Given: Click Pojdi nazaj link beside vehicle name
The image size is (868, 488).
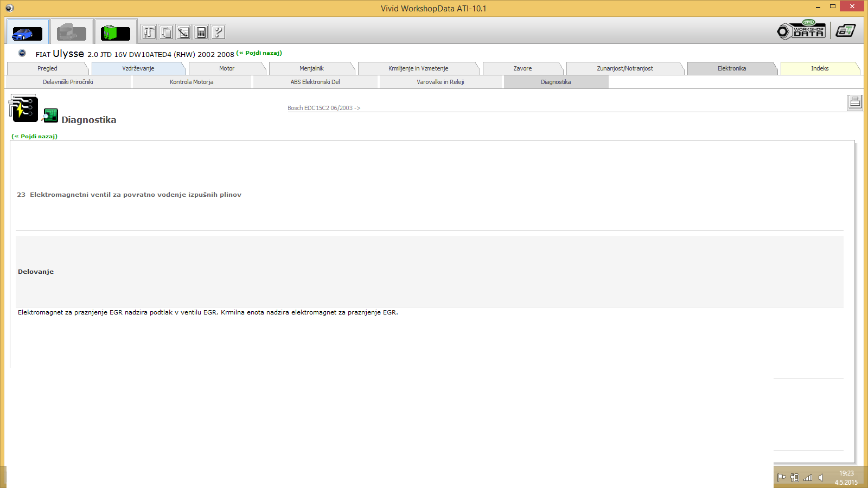Looking at the screenshot, I should click(259, 53).
